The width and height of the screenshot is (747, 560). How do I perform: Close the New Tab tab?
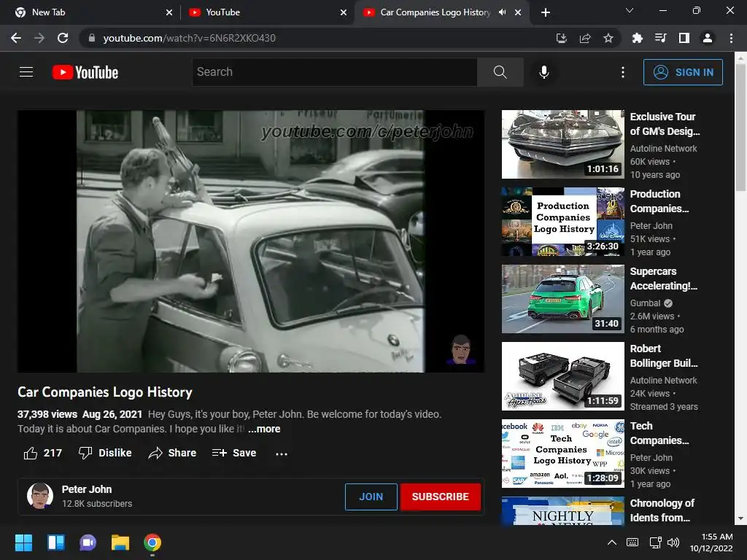point(169,12)
